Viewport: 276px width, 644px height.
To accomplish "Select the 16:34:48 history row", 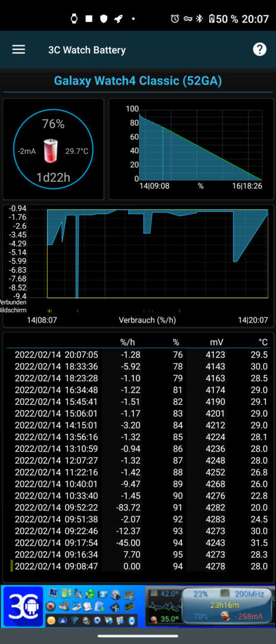I will click(x=138, y=390).
